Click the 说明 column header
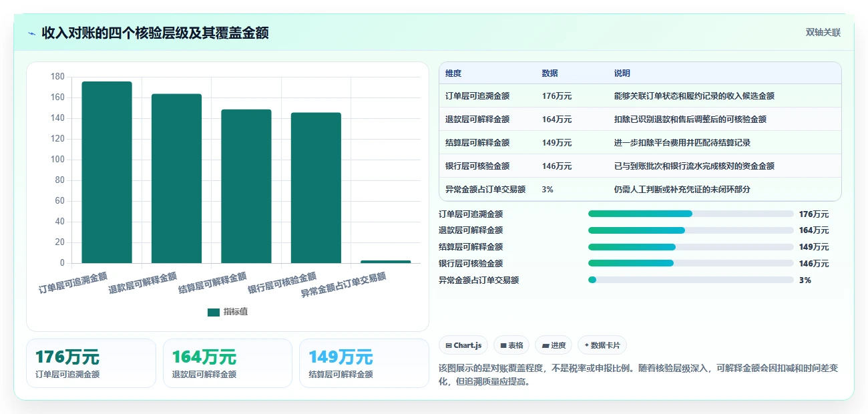 622,73
